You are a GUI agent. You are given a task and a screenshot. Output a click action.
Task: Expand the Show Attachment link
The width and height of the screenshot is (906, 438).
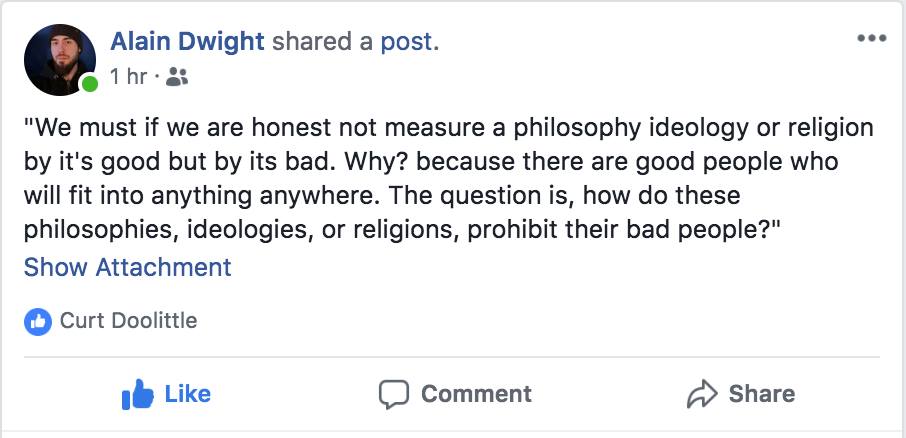[x=128, y=267]
